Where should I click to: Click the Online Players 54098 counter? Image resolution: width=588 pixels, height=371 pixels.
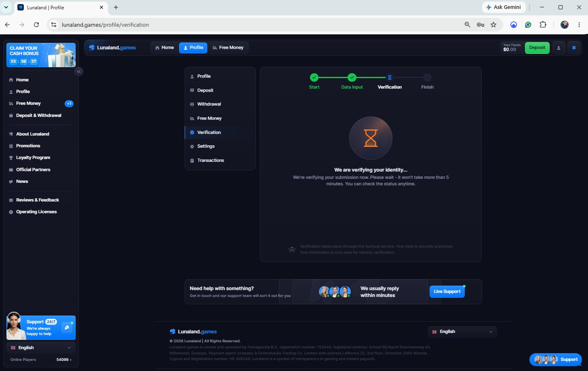coord(41,360)
